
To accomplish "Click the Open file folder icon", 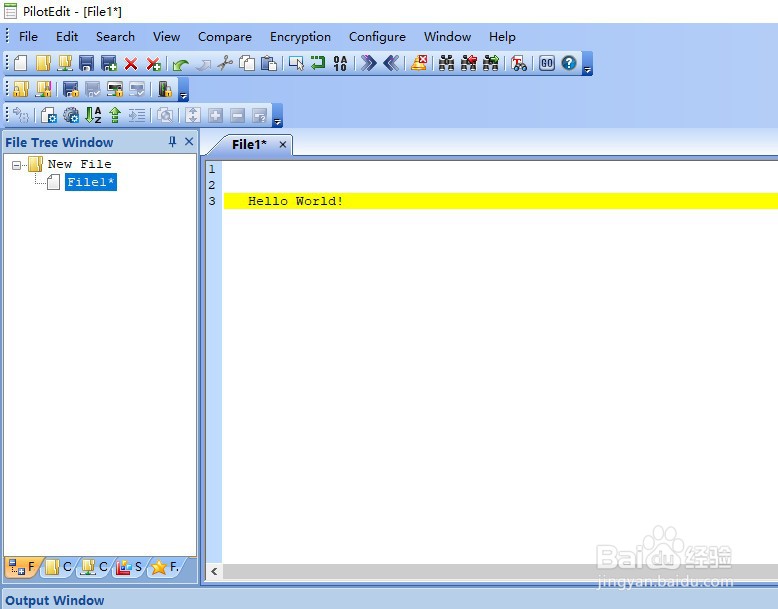I will (43, 63).
